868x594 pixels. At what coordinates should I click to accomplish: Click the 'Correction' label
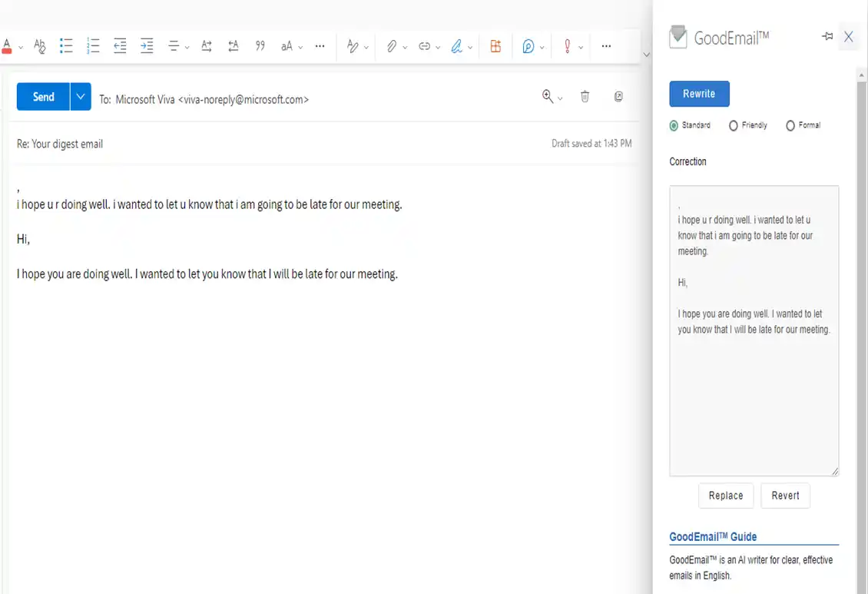pyautogui.click(x=687, y=161)
